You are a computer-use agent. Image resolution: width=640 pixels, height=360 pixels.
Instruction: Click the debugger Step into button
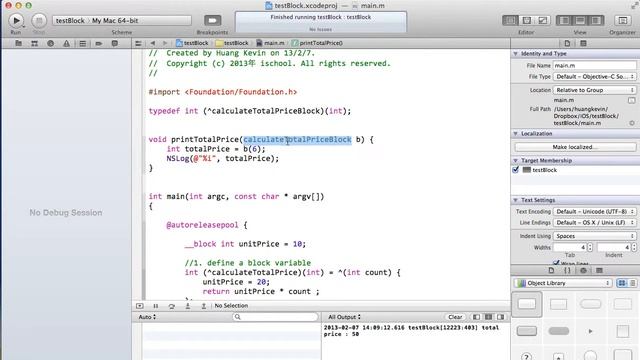pos(188,306)
